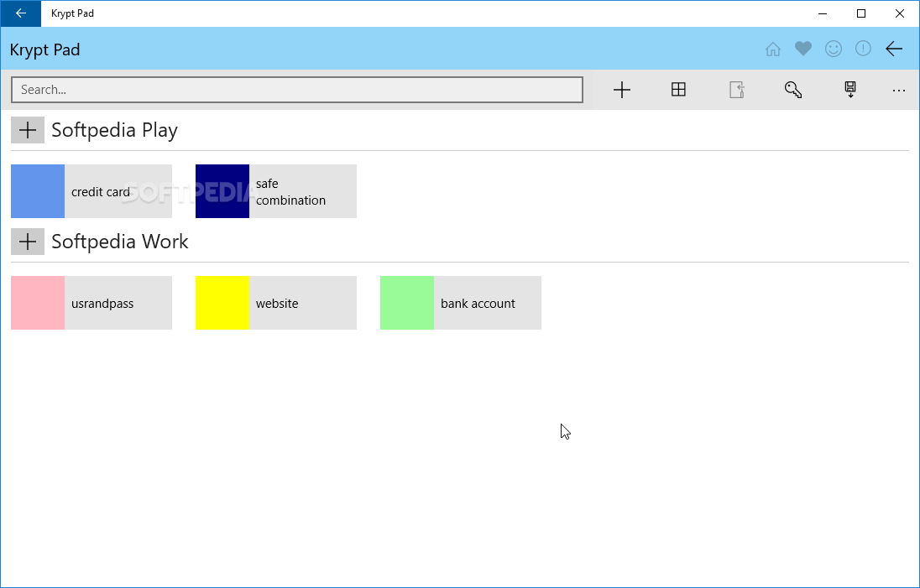
Task: Close the Krypt Pad window
Action: (900, 13)
